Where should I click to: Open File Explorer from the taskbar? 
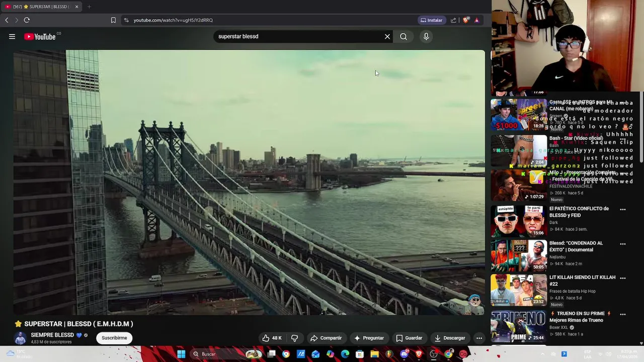coord(374,354)
